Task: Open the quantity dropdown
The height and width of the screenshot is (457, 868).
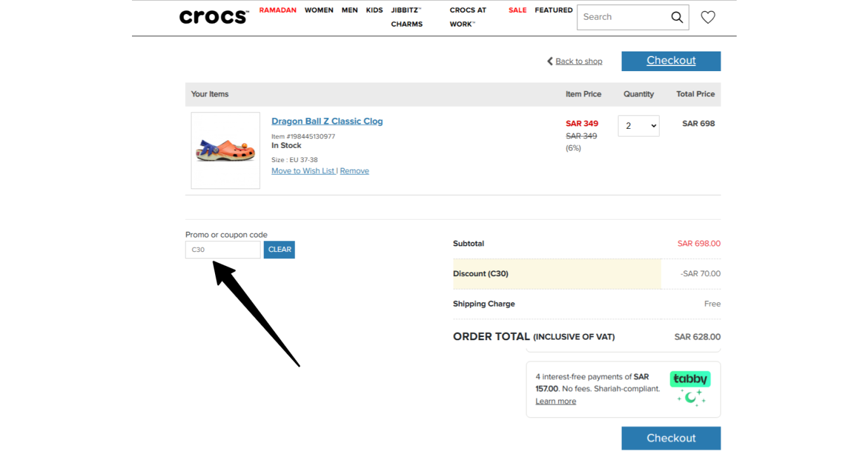Action: click(x=638, y=126)
